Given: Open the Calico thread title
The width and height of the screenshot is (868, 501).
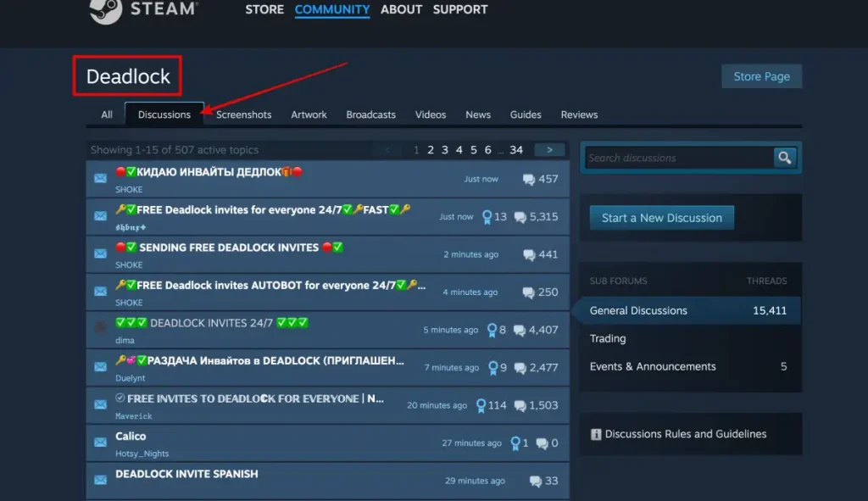Looking at the screenshot, I should [131, 437].
